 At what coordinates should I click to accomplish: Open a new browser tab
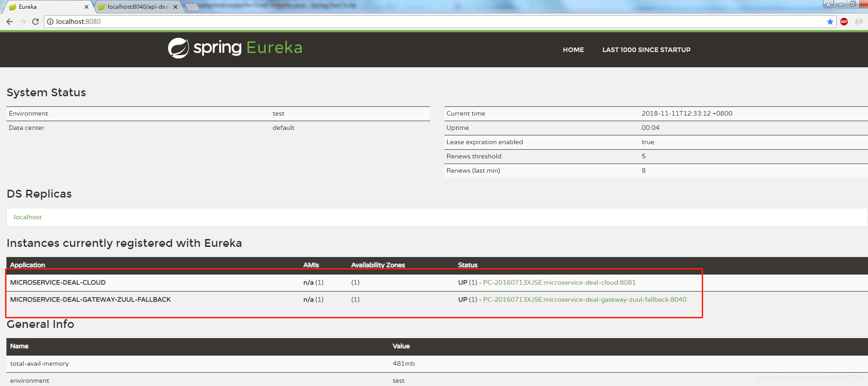pos(192,7)
